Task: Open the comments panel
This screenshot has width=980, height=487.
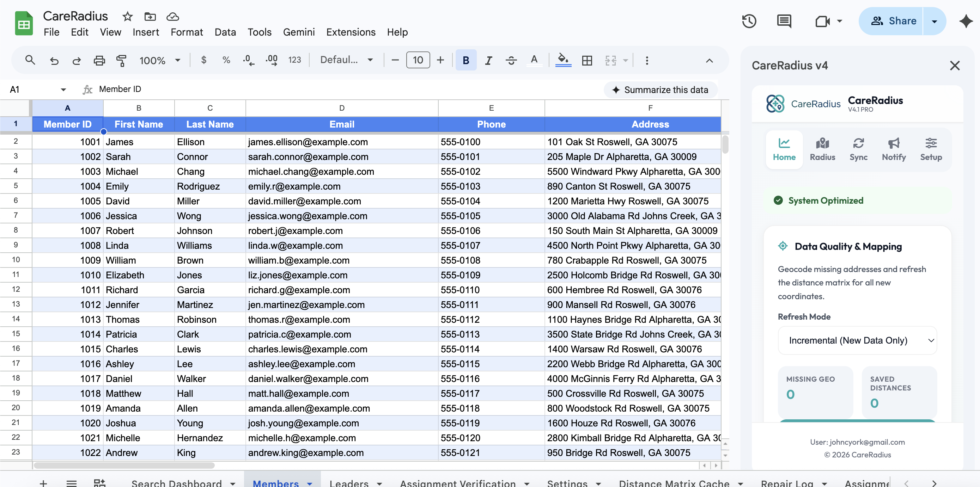Action: [x=784, y=21]
